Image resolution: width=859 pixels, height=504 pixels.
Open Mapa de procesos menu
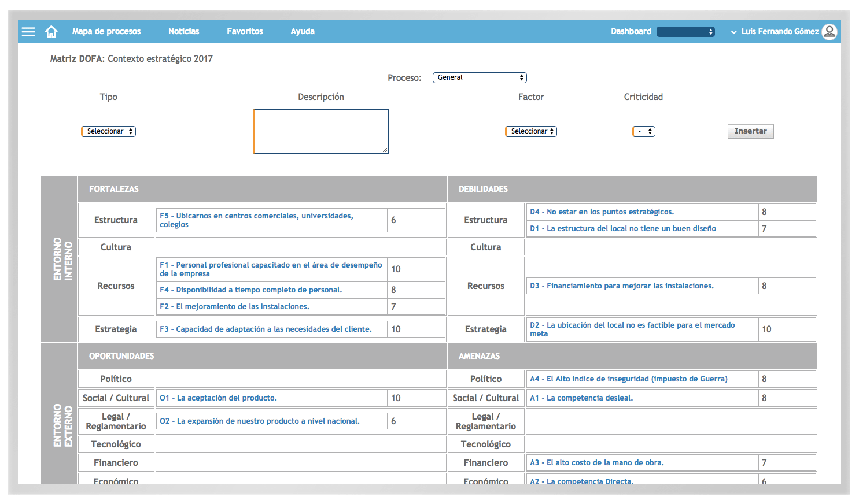[106, 31]
